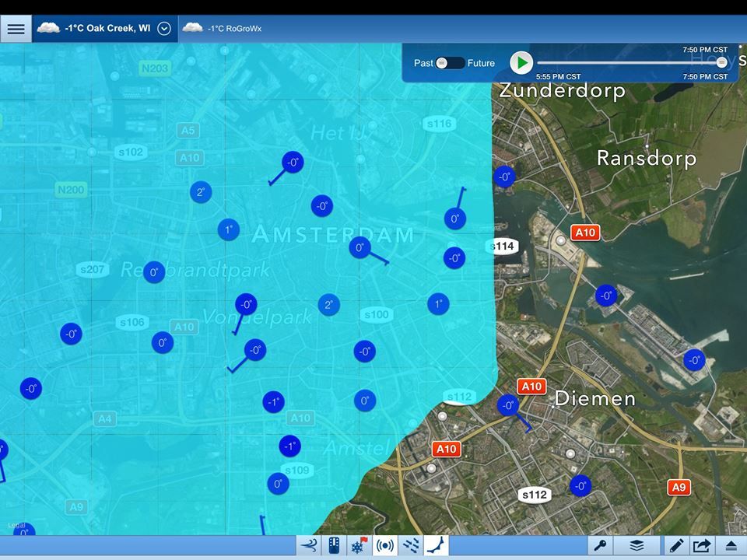The height and width of the screenshot is (560, 747).
Task: Select the wind flow layer icon
Action: [309, 546]
